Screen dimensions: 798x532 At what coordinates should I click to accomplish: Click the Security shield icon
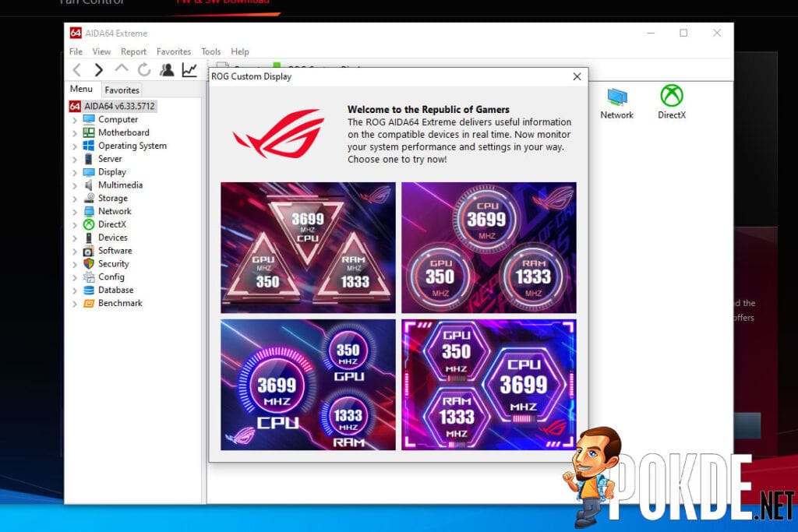[89, 264]
